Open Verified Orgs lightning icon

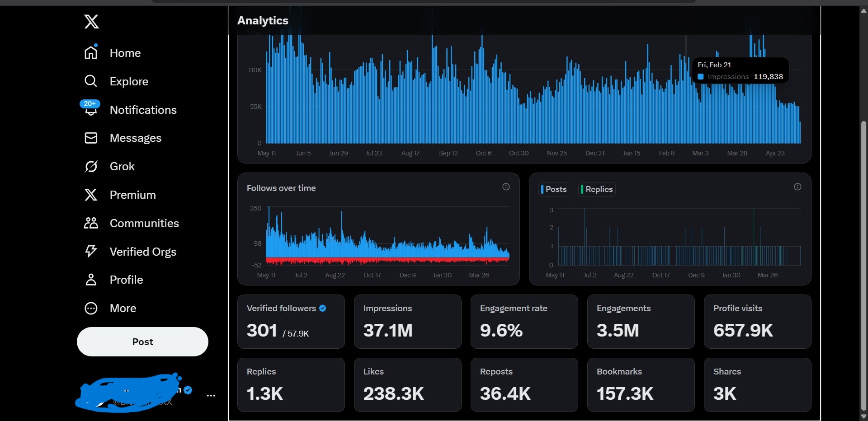tap(91, 251)
